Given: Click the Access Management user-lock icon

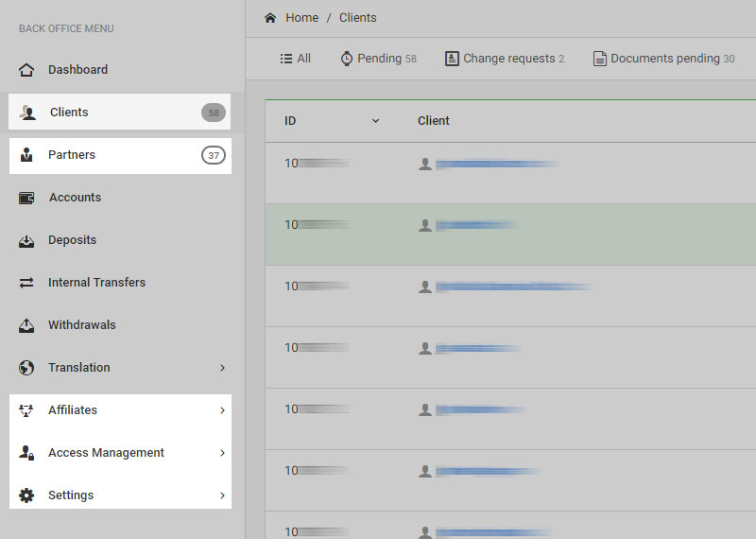Looking at the screenshot, I should point(26,453).
